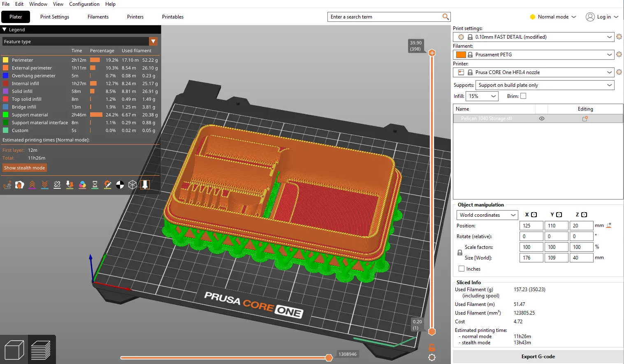Toggle tool changes icon with two arrows
The image size is (624, 364).
[70, 185]
